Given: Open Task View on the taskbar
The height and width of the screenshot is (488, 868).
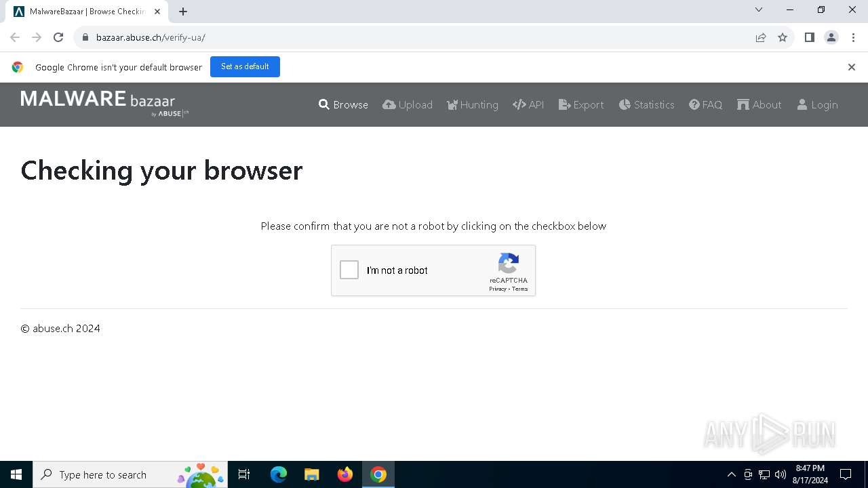Looking at the screenshot, I should click(x=244, y=474).
